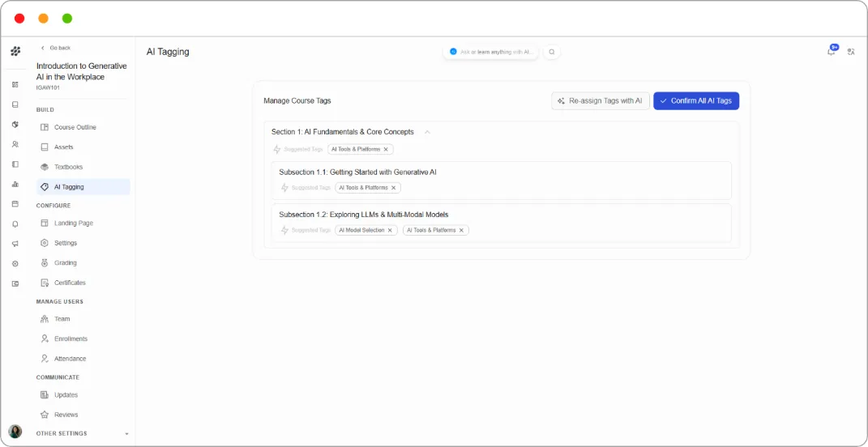Open Certificates in the sidebar
868x447 pixels.
[x=83, y=283]
